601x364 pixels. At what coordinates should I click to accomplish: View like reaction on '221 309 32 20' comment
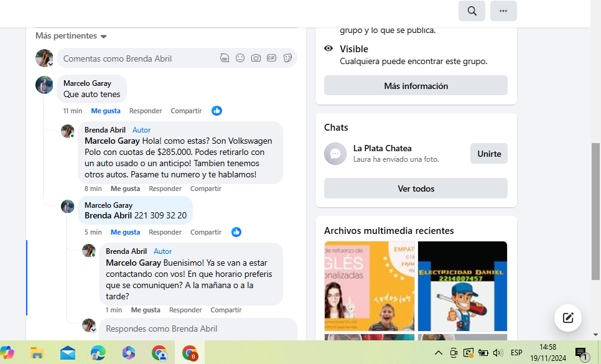(236, 232)
